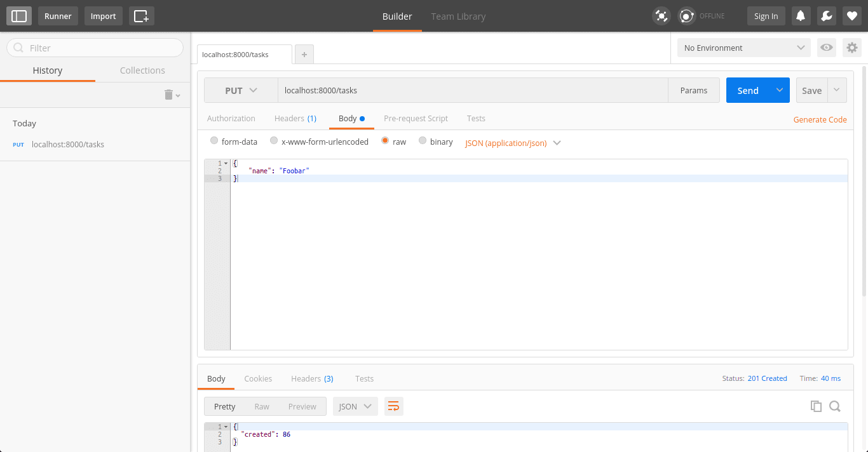This screenshot has height=452, width=868.
Task: Select the raw body radio option
Action: coord(385,141)
